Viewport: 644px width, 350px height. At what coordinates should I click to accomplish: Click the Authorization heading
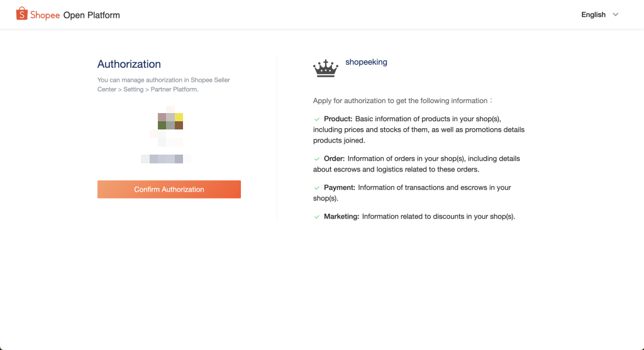click(x=129, y=64)
